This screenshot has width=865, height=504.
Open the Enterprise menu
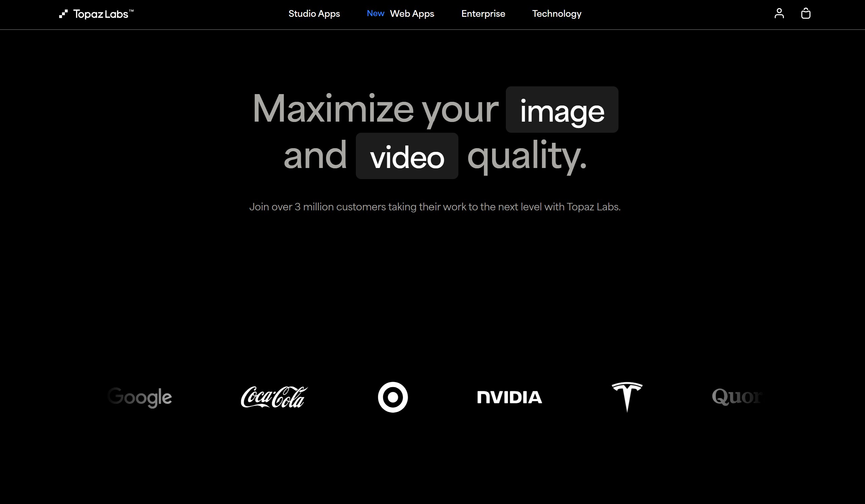tap(483, 14)
